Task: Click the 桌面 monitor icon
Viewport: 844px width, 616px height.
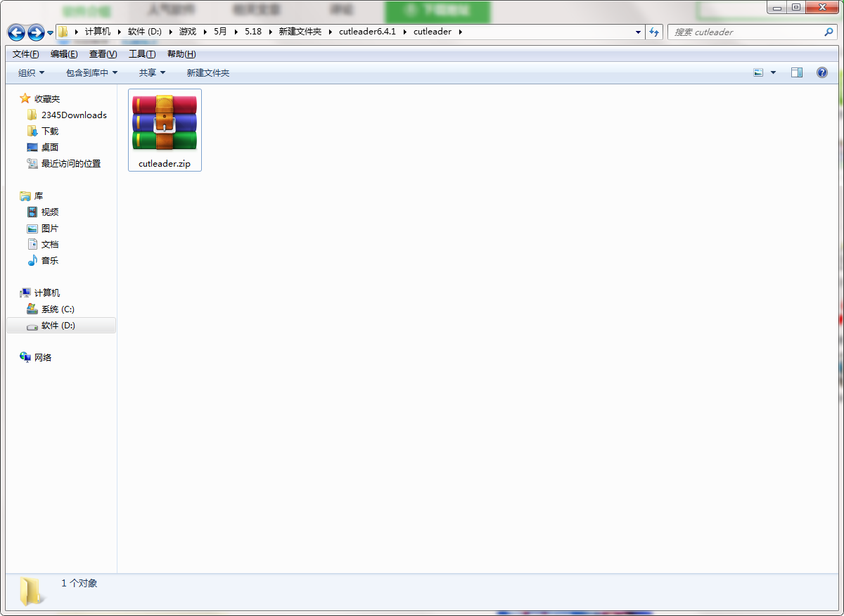Action: tap(32, 147)
